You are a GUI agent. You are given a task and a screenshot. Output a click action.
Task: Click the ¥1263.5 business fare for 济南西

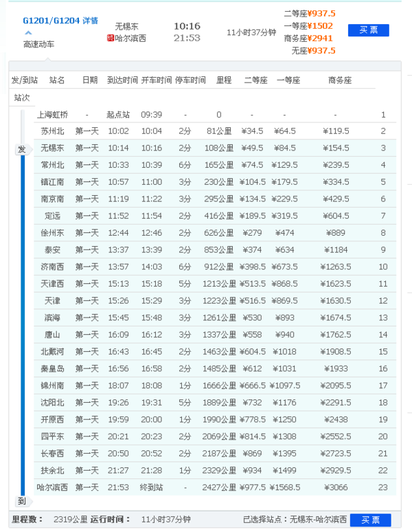[336, 267]
